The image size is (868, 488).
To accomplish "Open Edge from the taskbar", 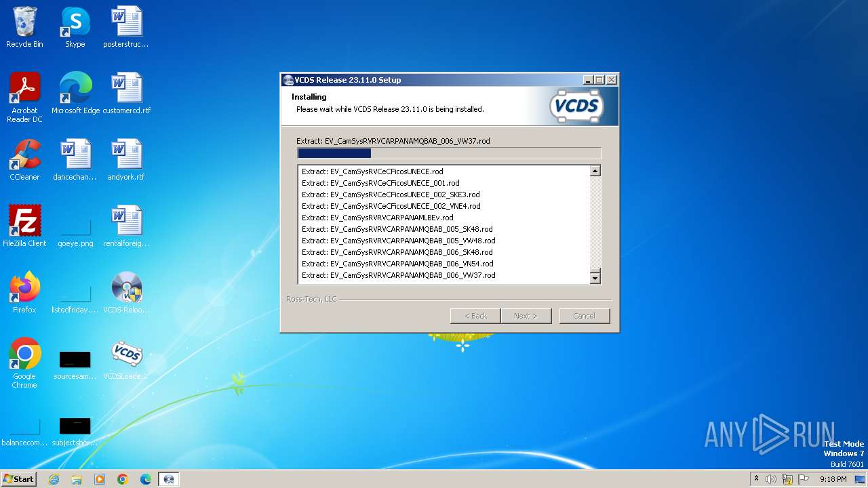I will [146, 479].
